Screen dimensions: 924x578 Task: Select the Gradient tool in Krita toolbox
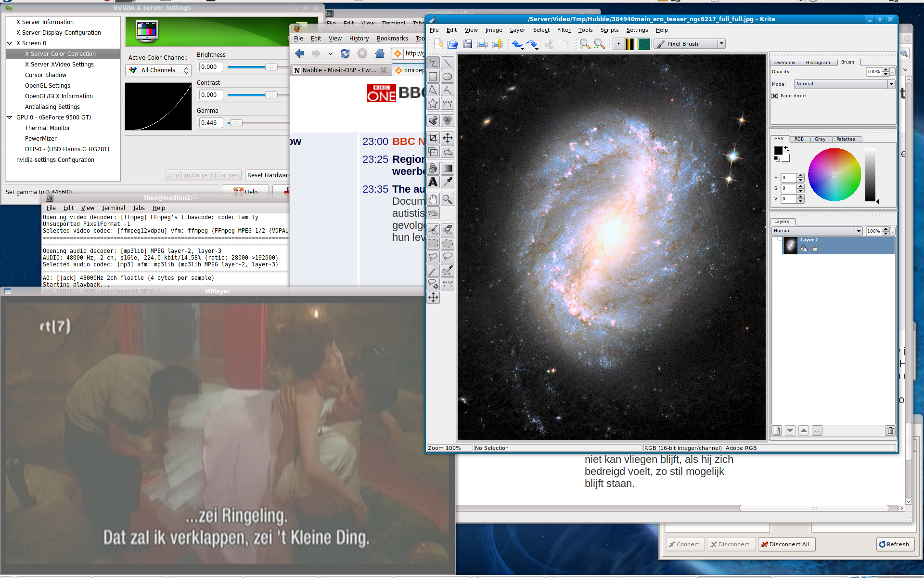[448, 168]
